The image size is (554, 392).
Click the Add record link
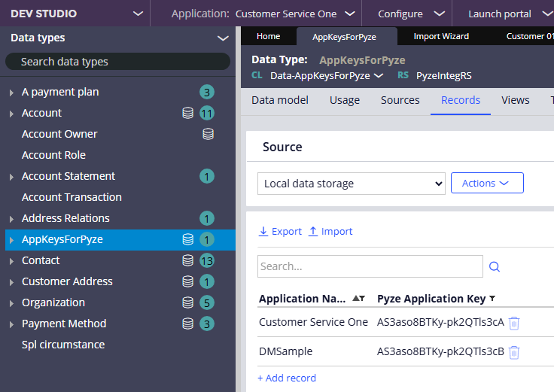point(287,378)
